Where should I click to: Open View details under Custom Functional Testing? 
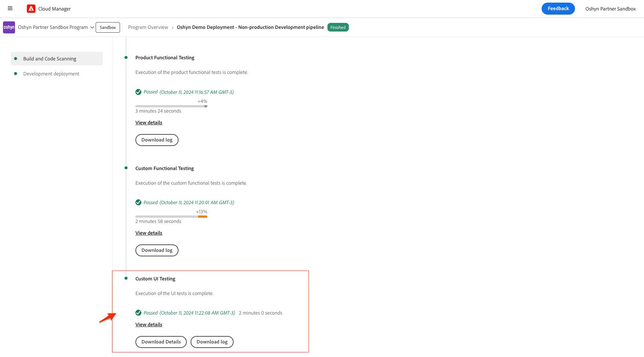tap(149, 233)
